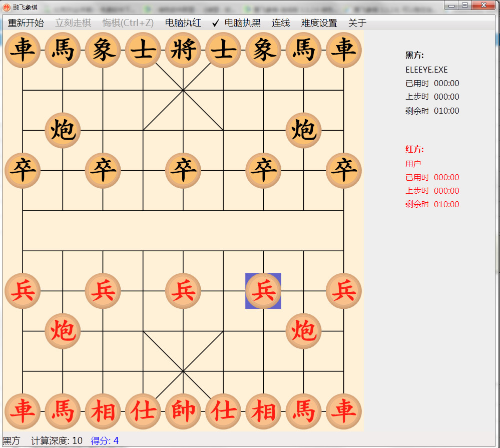
Task: Select red soldier 兵 on third file
Action: click(103, 291)
